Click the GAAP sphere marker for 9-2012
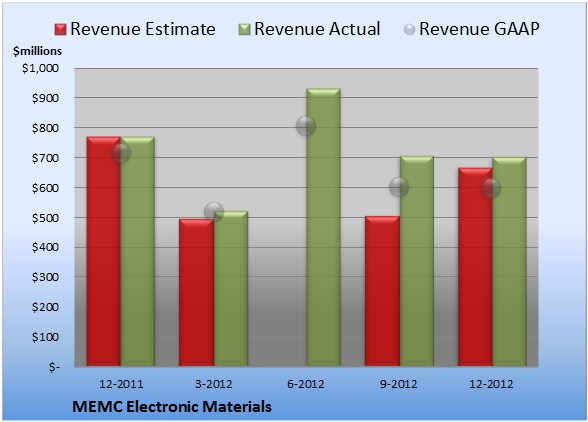This screenshot has width=588, height=422. click(x=399, y=187)
